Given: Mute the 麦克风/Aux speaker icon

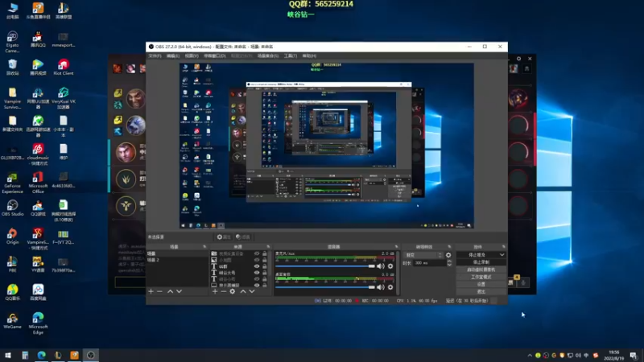Looking at the screenshot, I should pyautogui.click(x=381, y=266).
